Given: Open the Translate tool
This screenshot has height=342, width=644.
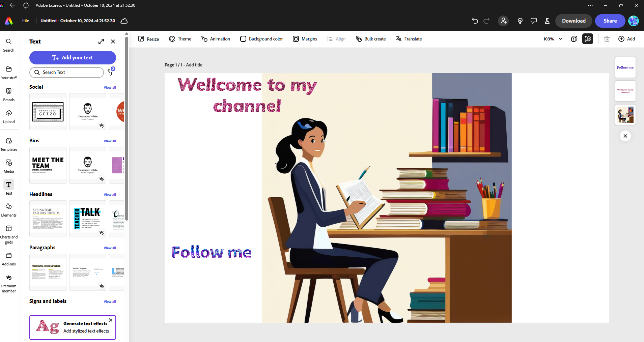Looking at the screenshot, I should click(x=409, y=39).
